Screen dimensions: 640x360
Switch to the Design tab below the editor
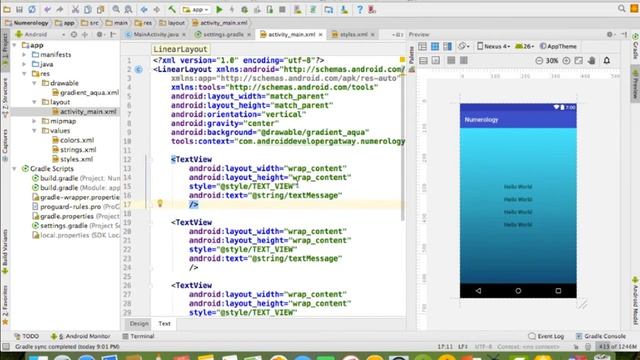[139, 323]
